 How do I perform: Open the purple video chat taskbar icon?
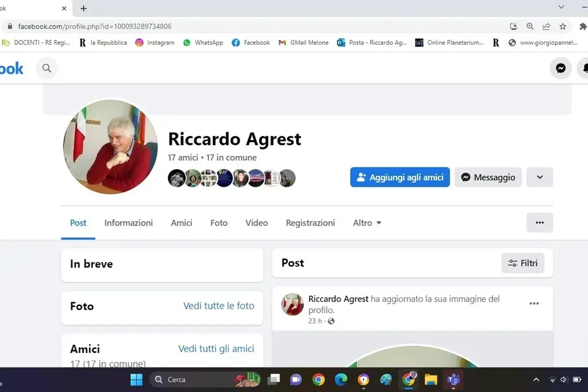[296, 380]
